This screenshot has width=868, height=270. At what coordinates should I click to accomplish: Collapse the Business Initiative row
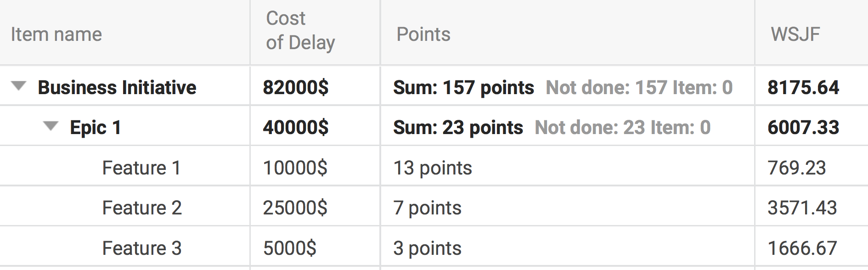pos(19,86)
